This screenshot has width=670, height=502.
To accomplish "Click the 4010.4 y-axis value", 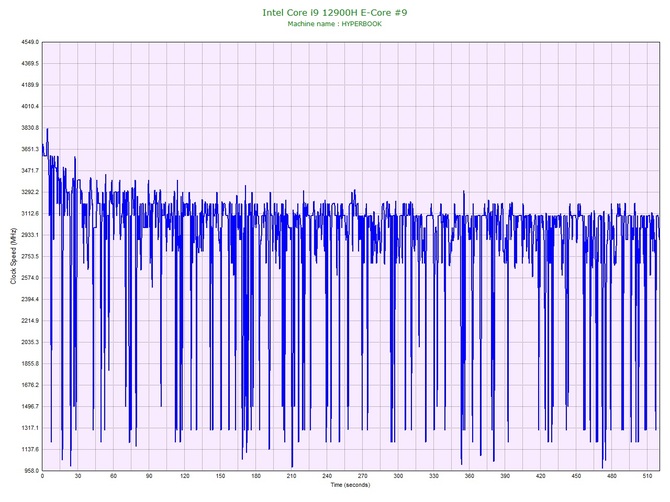I will (30, 106).
